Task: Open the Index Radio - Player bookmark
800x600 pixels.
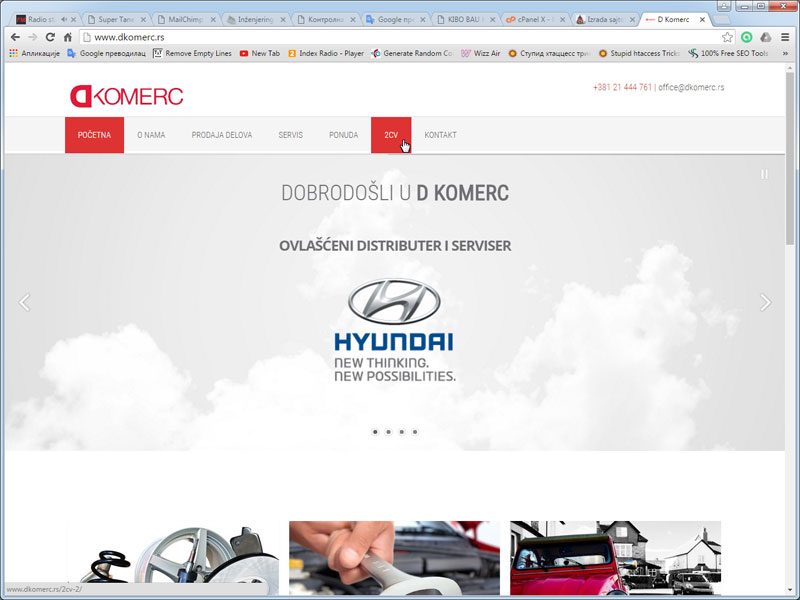Action: [326, 53]
